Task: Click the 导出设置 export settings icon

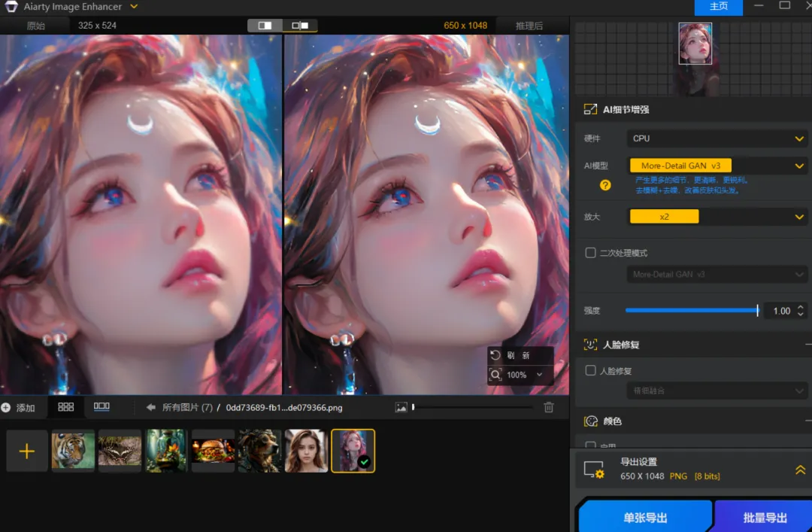Action: tap(593, 470)
